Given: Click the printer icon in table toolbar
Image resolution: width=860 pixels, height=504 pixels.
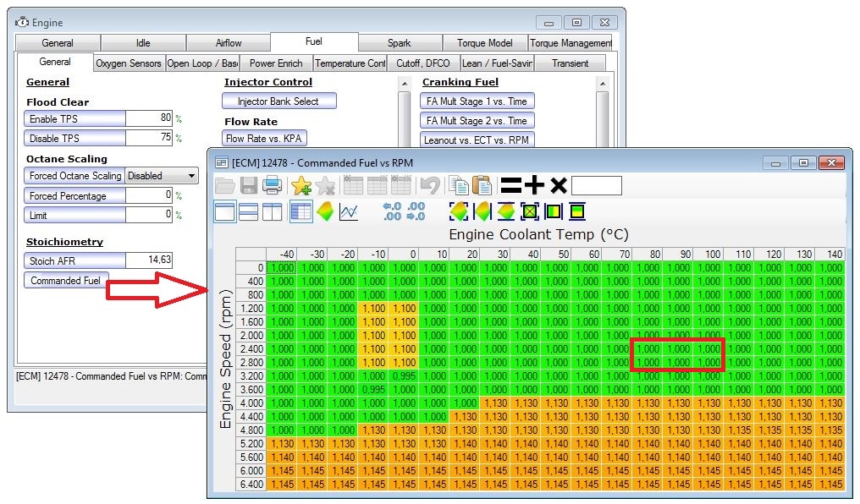Looking at the screenshot, I should [272, 186].
